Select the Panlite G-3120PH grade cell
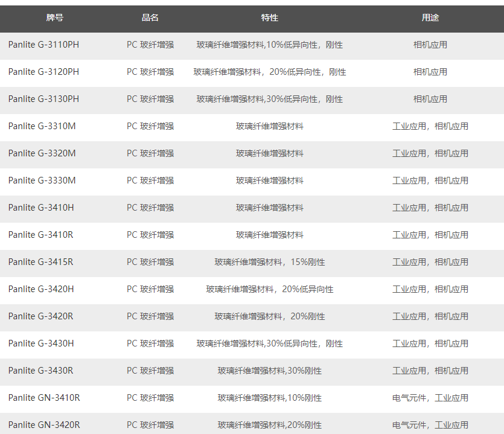Screen dimensions: 504x434 pos(43,72)
